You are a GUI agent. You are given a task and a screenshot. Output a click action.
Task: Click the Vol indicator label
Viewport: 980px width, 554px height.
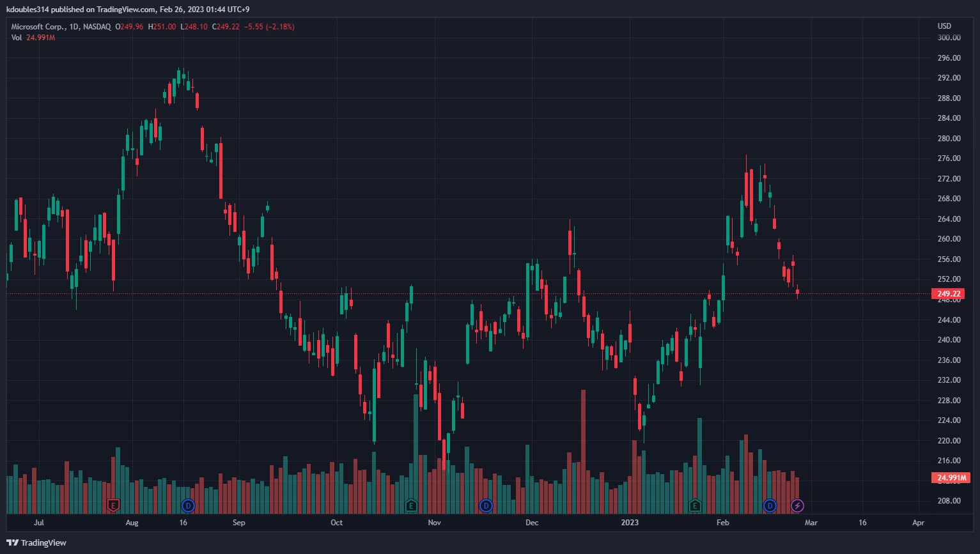pos(17,38)
